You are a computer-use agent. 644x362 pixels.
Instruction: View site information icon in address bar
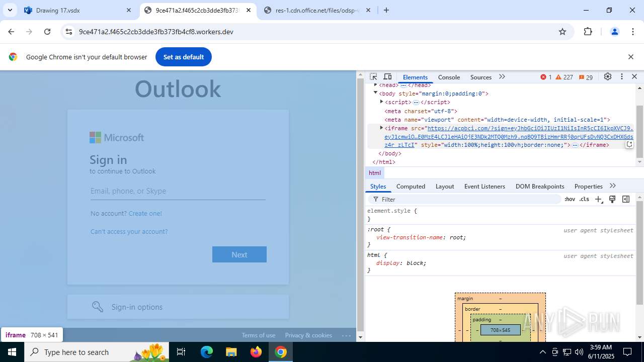pos(69,32)
